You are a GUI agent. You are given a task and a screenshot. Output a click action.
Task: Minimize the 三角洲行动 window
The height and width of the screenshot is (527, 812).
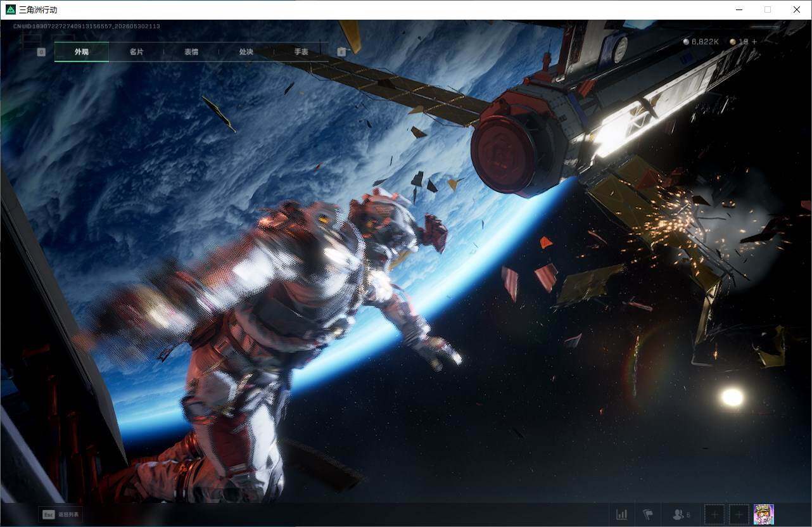(x=739, y=10)
